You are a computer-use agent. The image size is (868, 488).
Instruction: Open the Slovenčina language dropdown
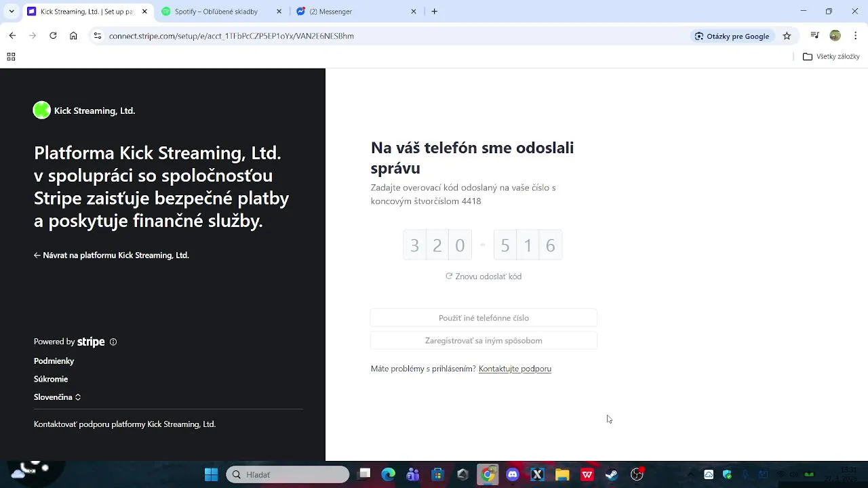[57, 397]
